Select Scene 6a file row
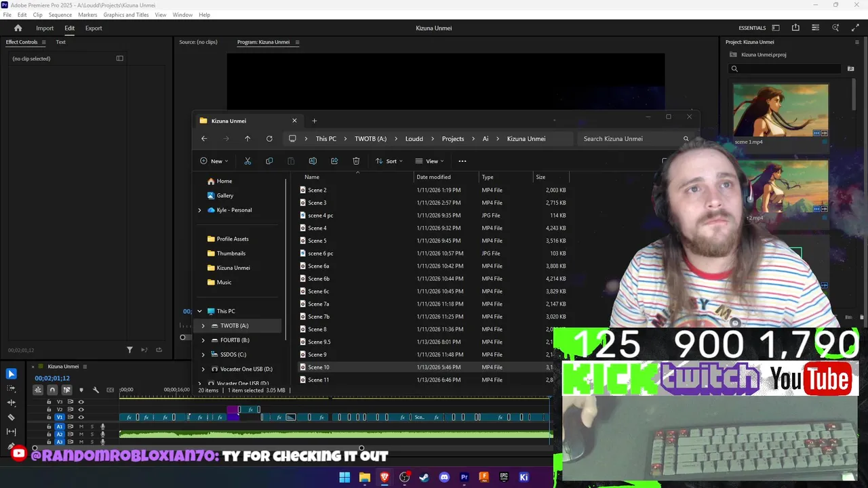The height and width of the screenshot is (488, 868). click(433, 266)
